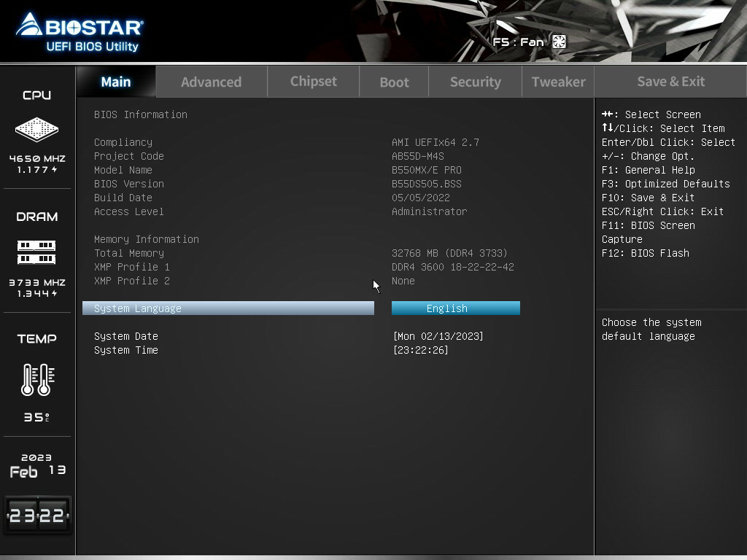Click the 32768 MB (DDR4 3733) value

tap(449, 253)
